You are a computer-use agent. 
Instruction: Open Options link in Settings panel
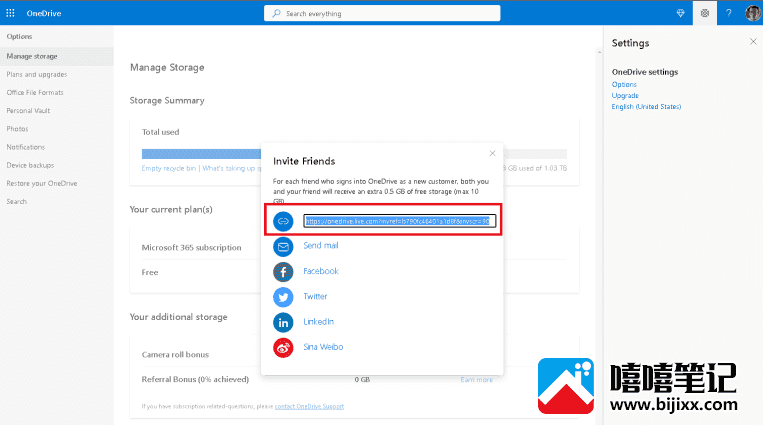624,84
